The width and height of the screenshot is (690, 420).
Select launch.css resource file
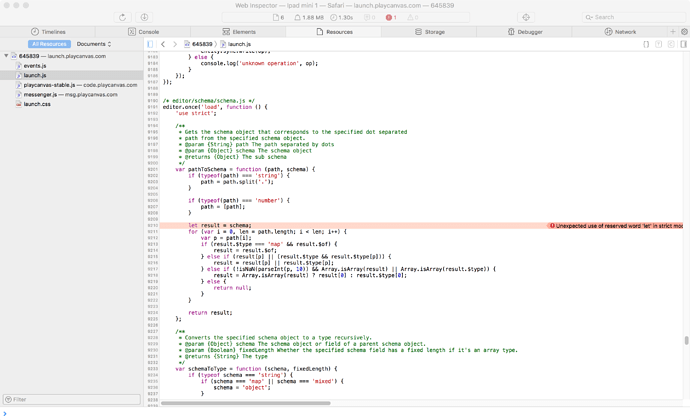pos(37,104)
